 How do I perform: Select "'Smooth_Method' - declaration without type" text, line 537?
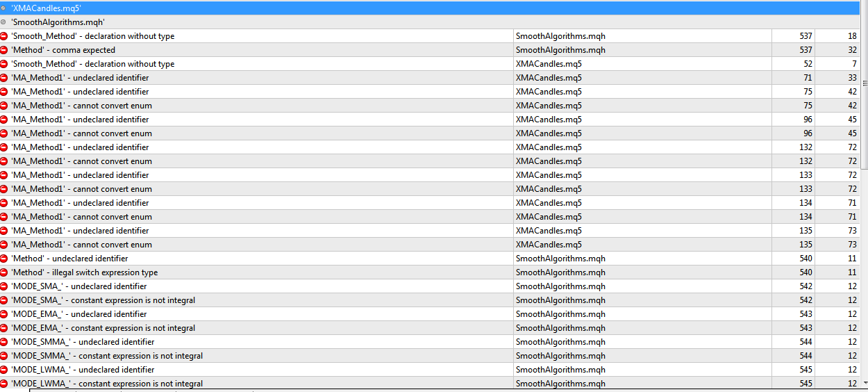(93, 35)
